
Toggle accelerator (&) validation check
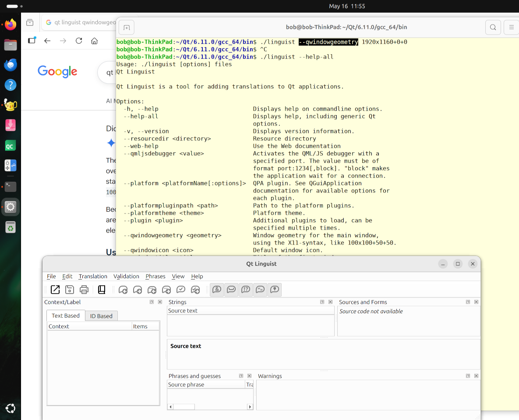[217, 290]
